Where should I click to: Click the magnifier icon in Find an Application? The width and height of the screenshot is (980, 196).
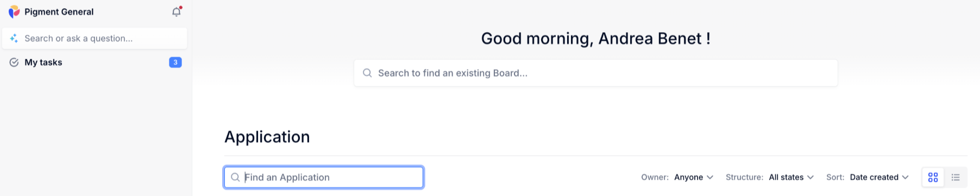pyautogui.click(x=235, y=177)
